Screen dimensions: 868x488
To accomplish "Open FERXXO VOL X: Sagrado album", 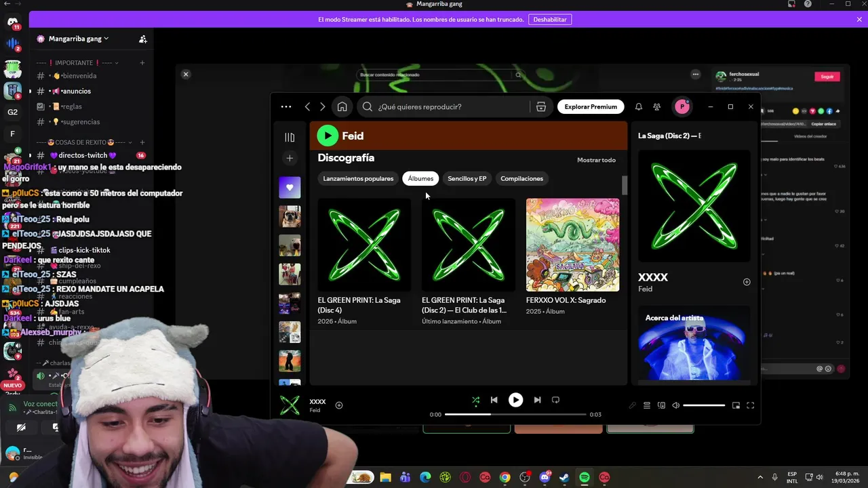I will tap(572, 245).
